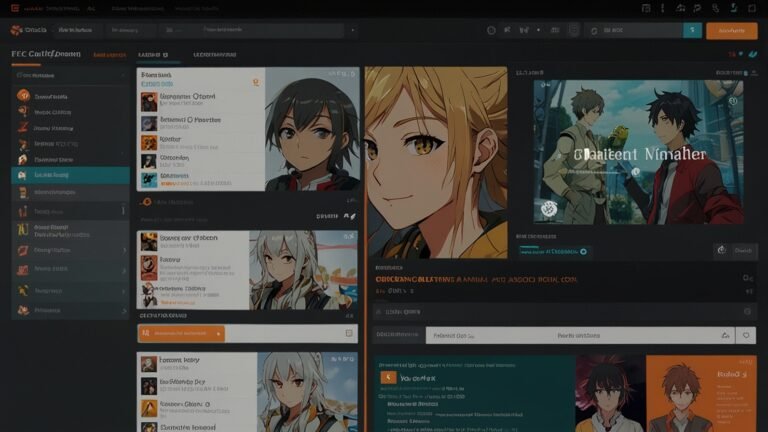Click the circle icon left of the share icon
Viewport: 768px width, 432px height.
(491, 30)
